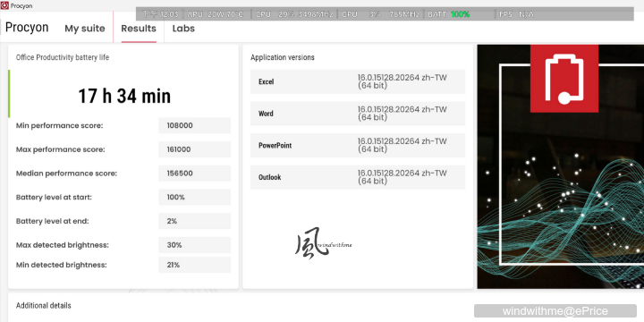Select the Word application row label

tap(266, 114)
